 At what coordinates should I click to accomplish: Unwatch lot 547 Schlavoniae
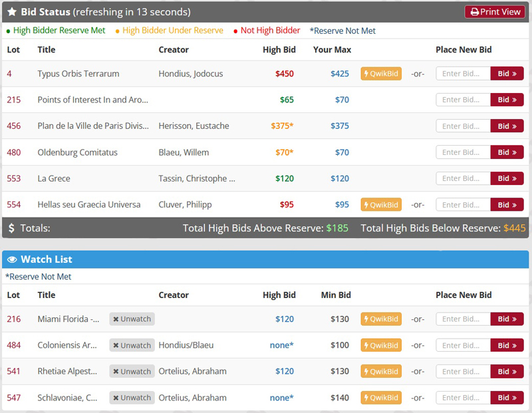pyautogui.click(x=132, y=398)
